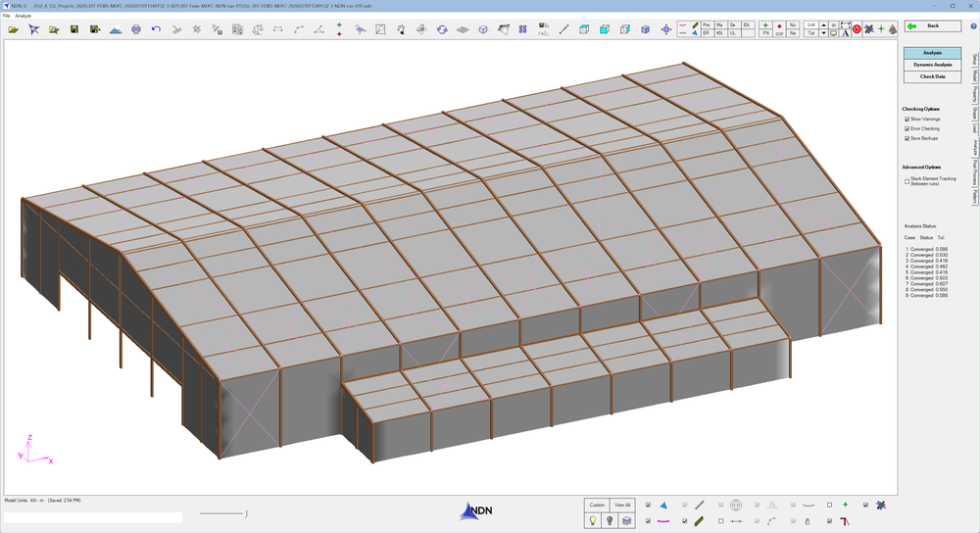This screenshot has height=533, width=980.
Task: Toggle checkbox beside olive beam icon
Action: [x=684, y=520]
